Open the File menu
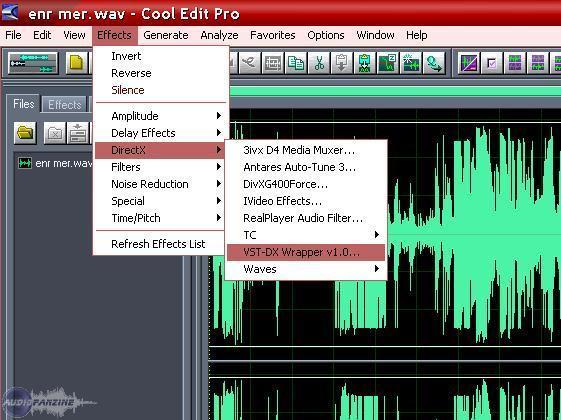561x420 pixels. [x=13, y=35]
